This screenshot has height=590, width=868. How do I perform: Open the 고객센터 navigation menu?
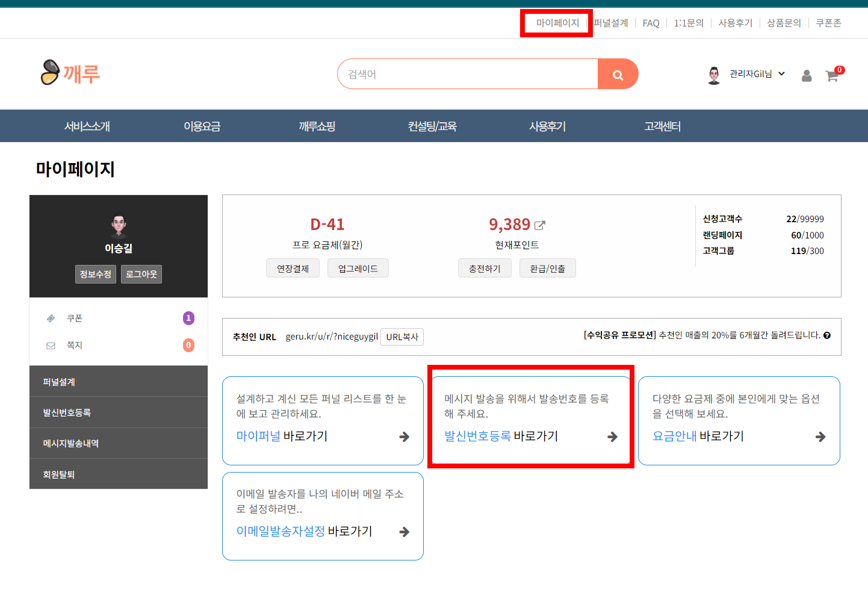pos(662,126)
